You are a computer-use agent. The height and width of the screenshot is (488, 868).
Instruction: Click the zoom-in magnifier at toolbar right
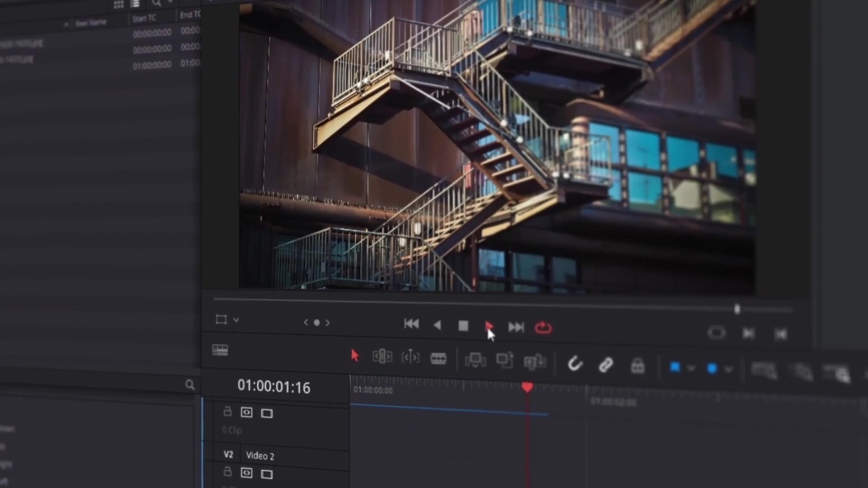click(x=837, y=374)
